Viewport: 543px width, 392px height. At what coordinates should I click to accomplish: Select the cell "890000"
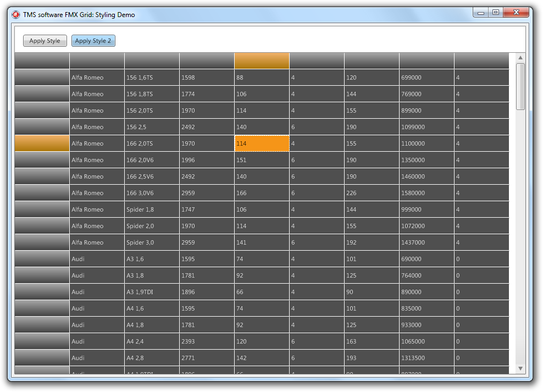426,292
